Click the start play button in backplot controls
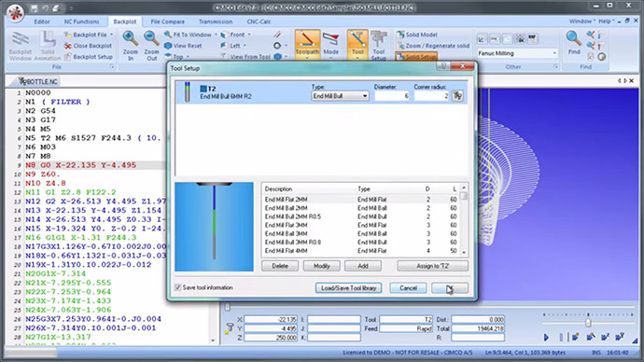 click(x=546, y=338)
